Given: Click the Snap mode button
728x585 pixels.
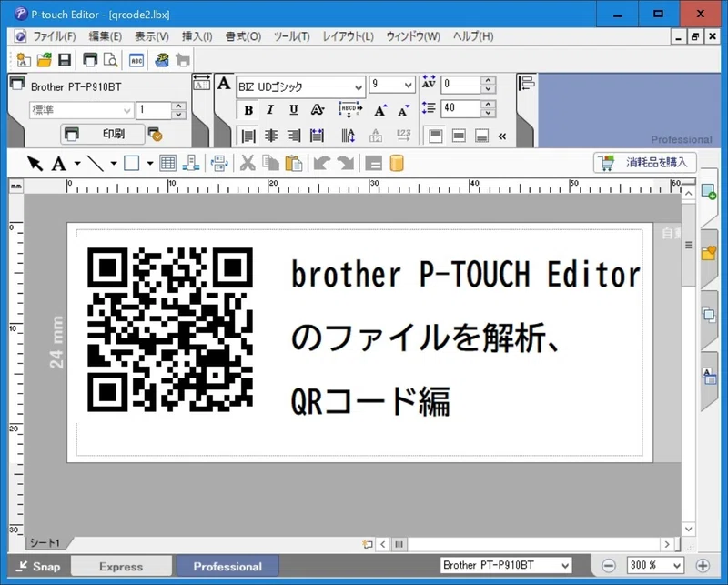Looking at the screenshot, I should point(38,567).
